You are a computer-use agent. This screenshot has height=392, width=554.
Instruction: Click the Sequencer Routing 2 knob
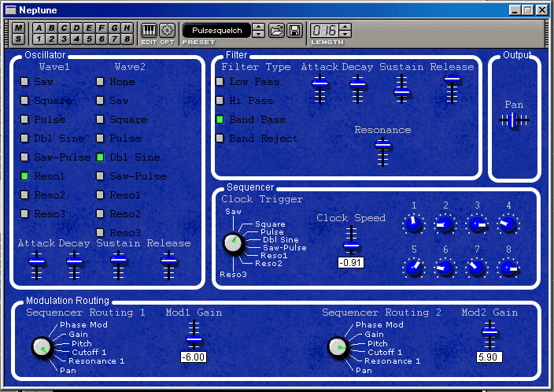[x=338, y=347]
